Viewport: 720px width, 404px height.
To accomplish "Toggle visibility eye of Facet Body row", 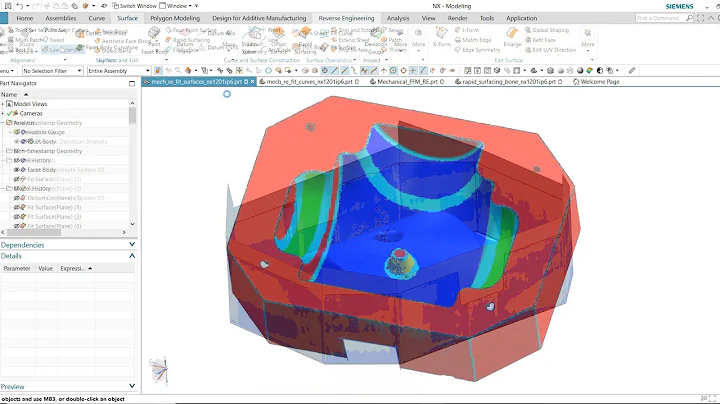I will click(x=17, y=170).
